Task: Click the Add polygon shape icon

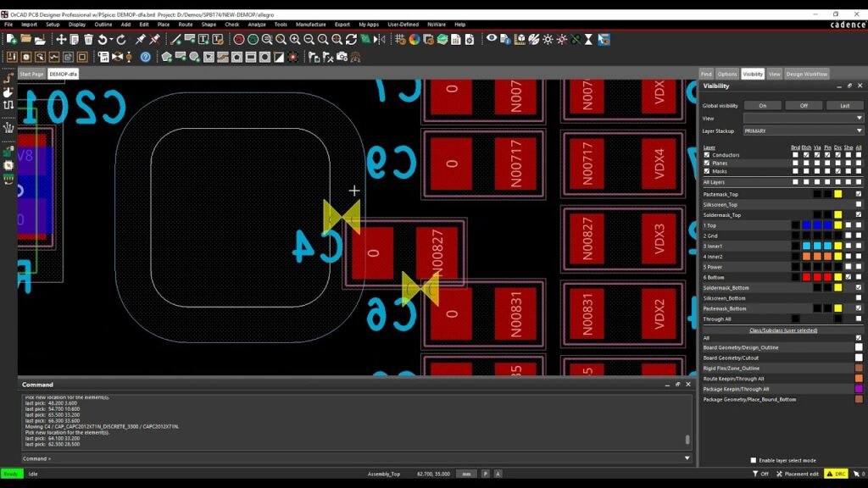Action: (167, 57)
